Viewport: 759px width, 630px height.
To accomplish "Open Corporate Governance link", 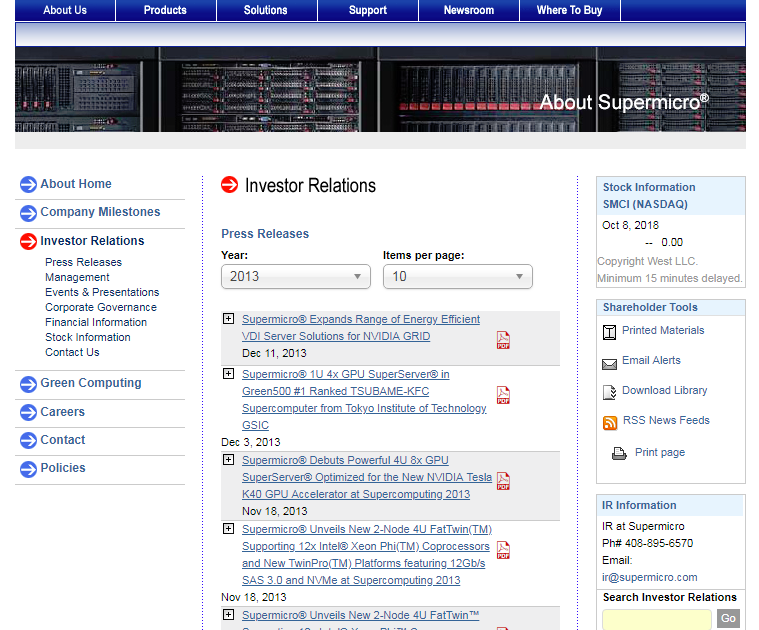I will pyautogui.click(x=101, y=307).
